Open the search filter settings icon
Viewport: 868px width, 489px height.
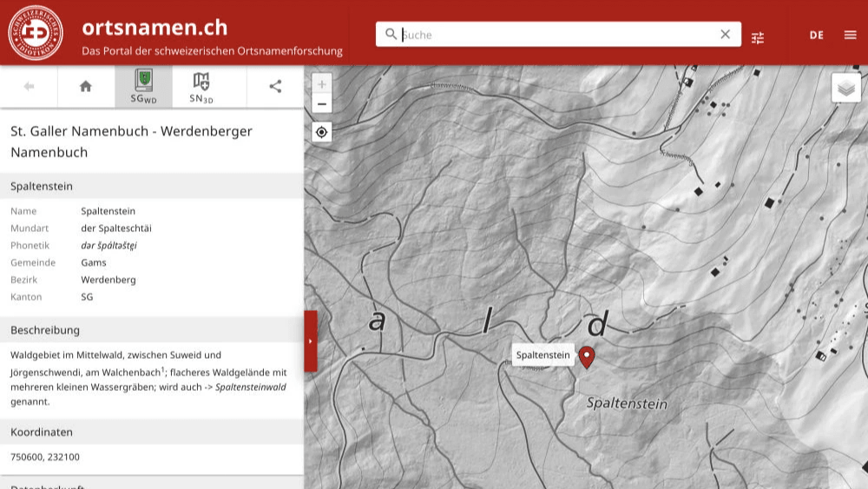pyautogui.click(x=758, y=37)
